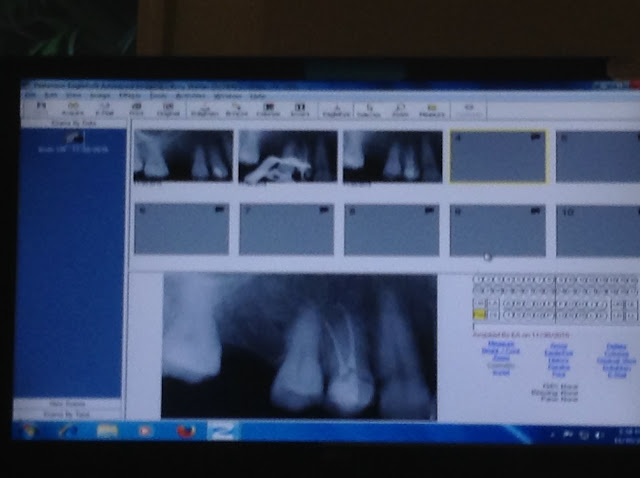
Task: Open the Image menu
Action: (100, 96)
